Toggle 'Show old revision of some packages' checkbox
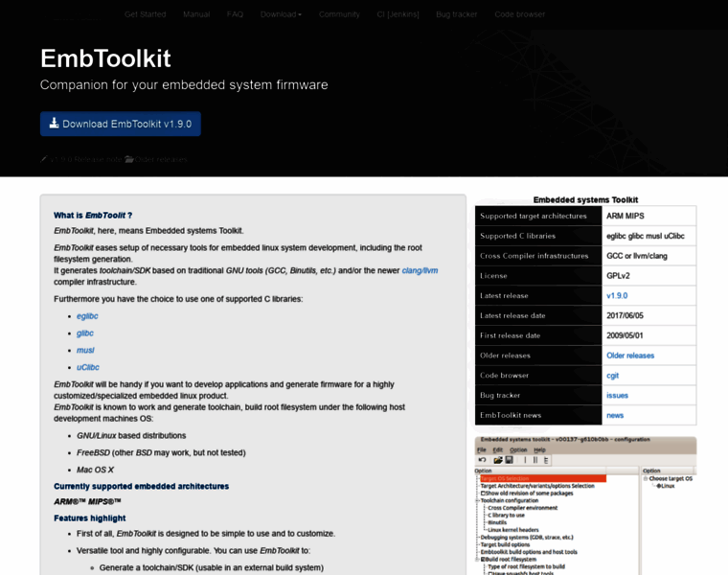Screen dimensions: 728x575 point(484,494)
